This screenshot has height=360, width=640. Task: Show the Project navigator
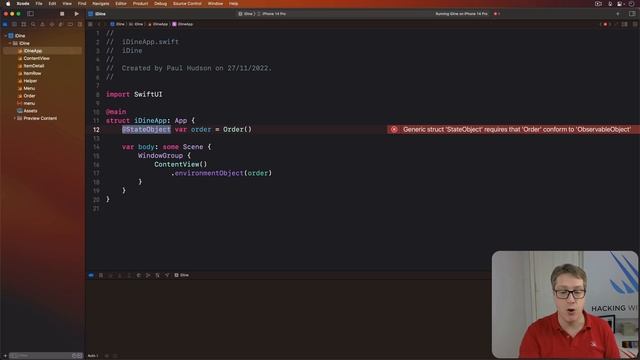5,24
